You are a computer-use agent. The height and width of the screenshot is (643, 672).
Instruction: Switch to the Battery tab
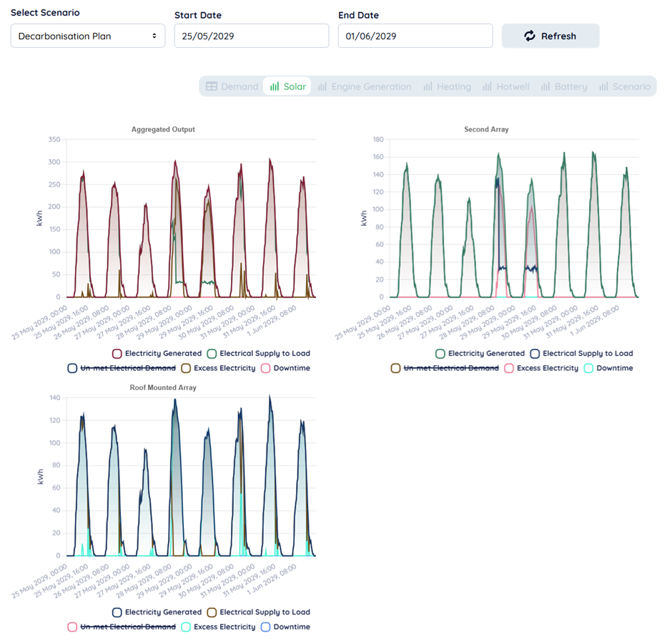pos(563,86)
